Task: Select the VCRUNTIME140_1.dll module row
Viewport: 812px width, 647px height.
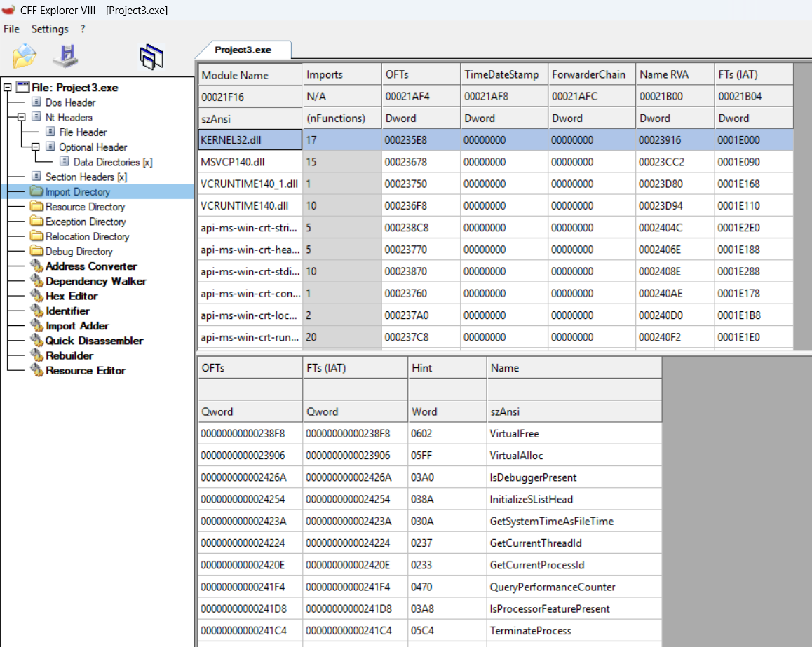Action: coord(496,184)
